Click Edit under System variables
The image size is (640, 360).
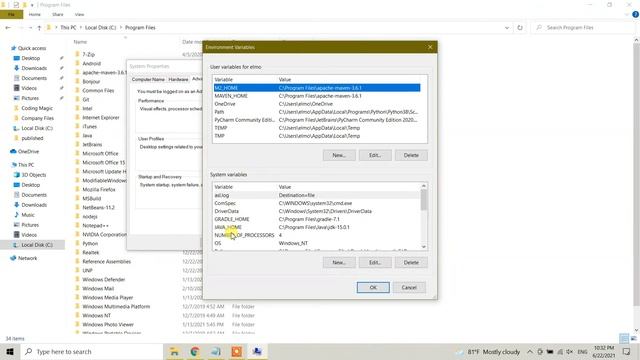pos(375,262)
